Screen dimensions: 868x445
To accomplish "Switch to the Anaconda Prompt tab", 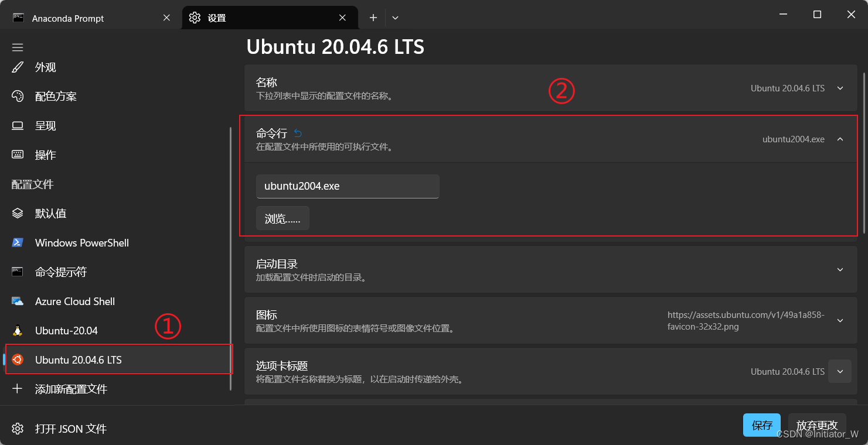I will tap(88, 18).
